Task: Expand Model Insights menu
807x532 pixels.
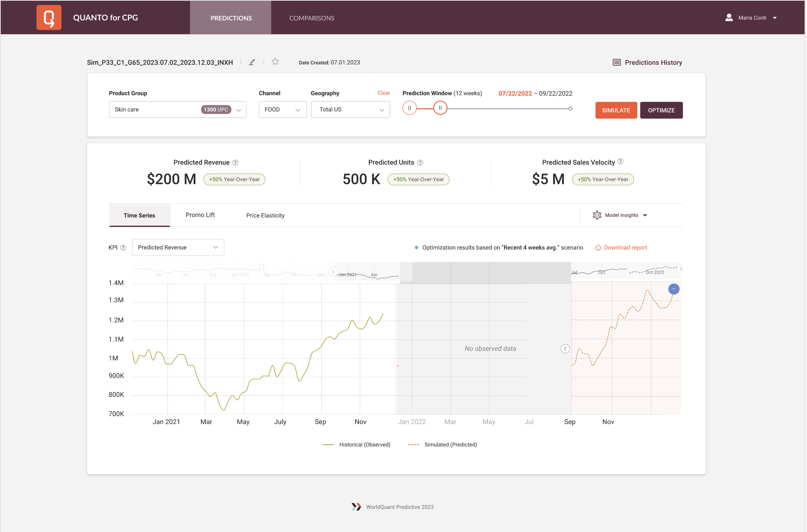Action: coord(621,215)
